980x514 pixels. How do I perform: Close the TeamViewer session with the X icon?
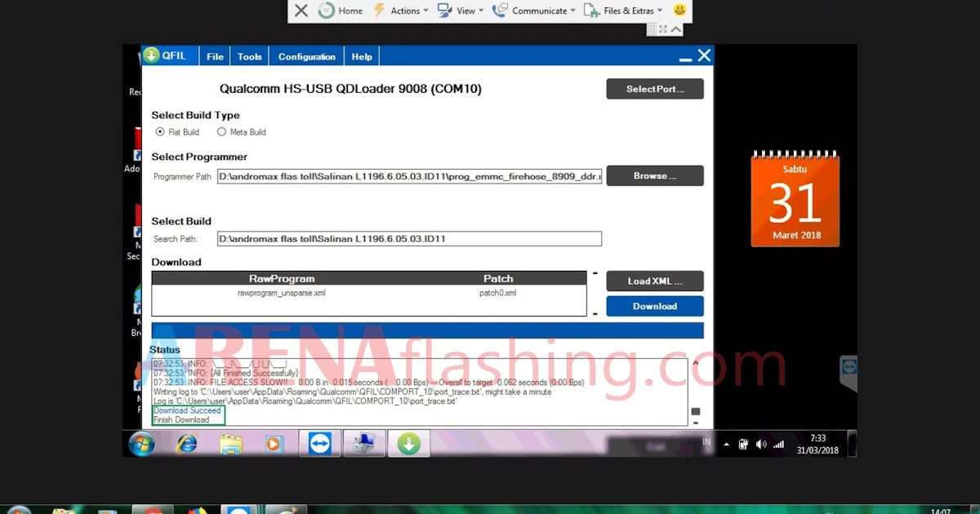pos(301,11)
